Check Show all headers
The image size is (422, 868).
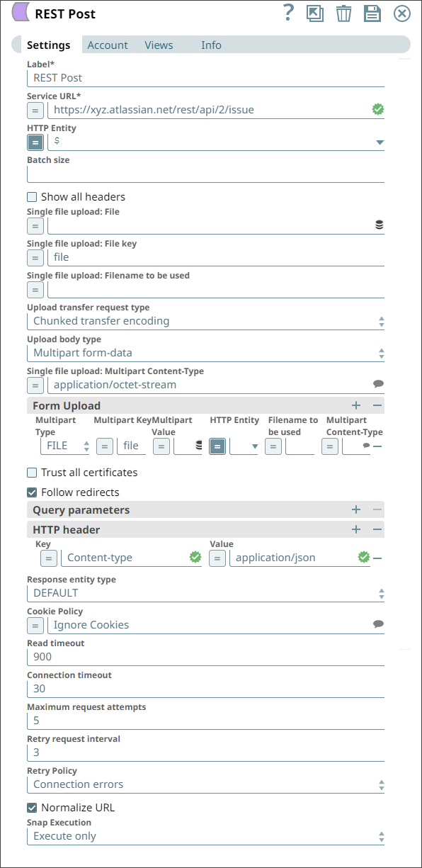click(30, 197)
